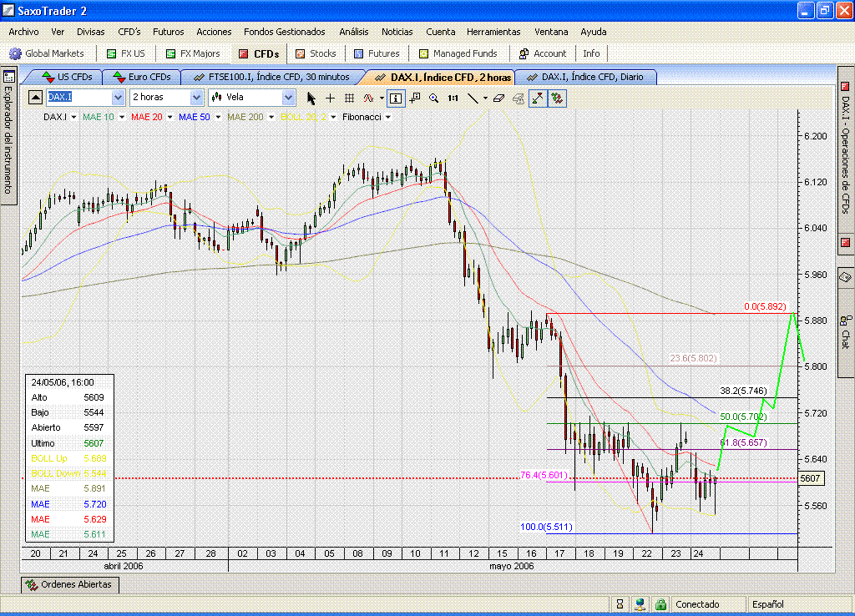Open the Análisis menu

point(353,32)
